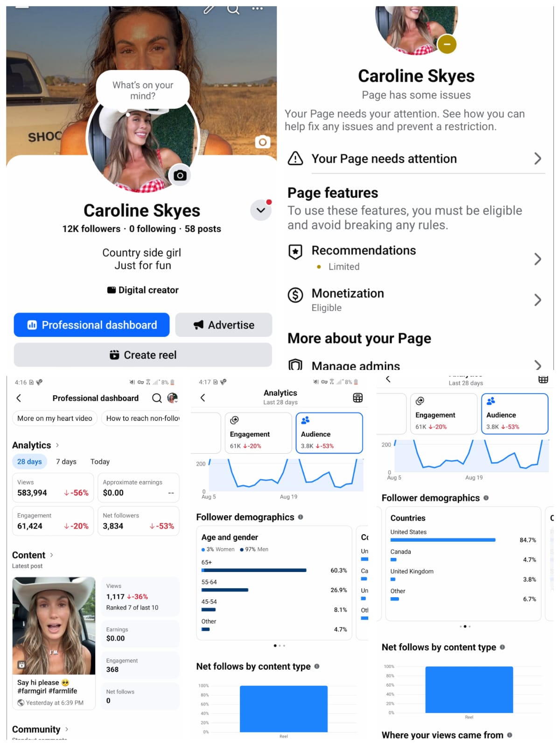
Task: Select Engagement tab in middle Analytics screen
Action: coord(259,433)
